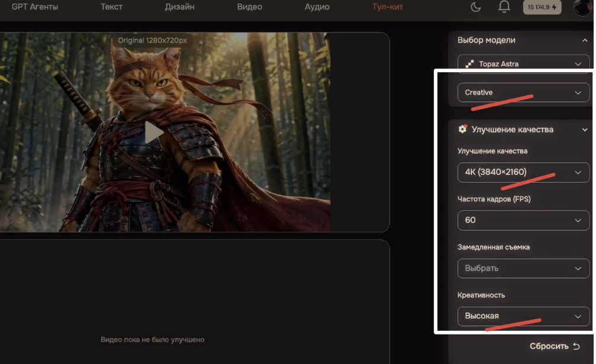Open the Дизайн section
Screen dimensions: 596x364
click(x=180, y=7)
